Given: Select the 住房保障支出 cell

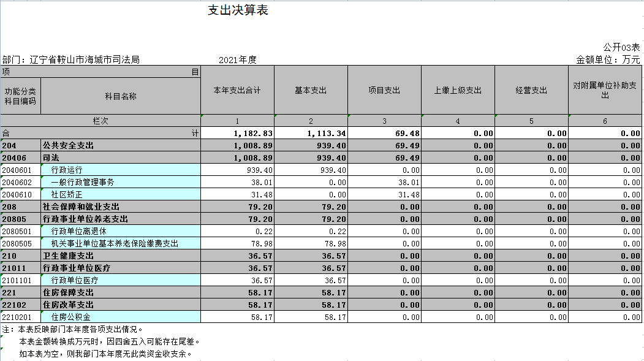Looking at the screenshot, I should point(121,293).
